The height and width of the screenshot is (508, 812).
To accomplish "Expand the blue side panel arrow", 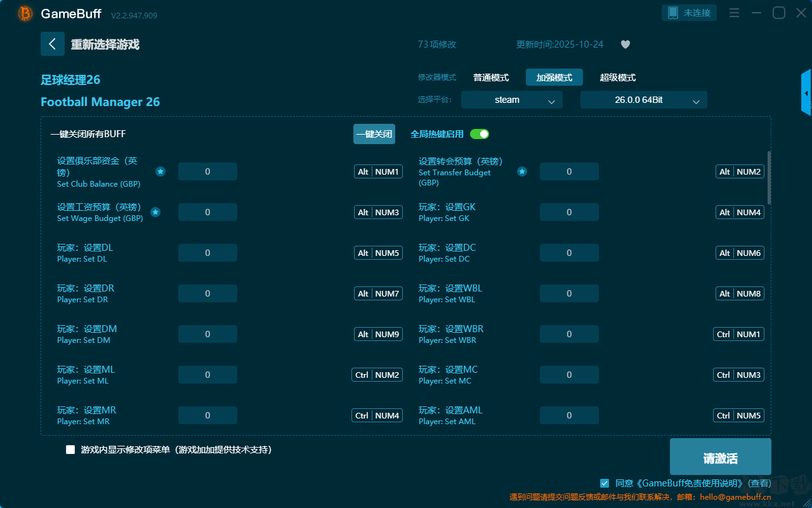I will (x=806, y=93).
